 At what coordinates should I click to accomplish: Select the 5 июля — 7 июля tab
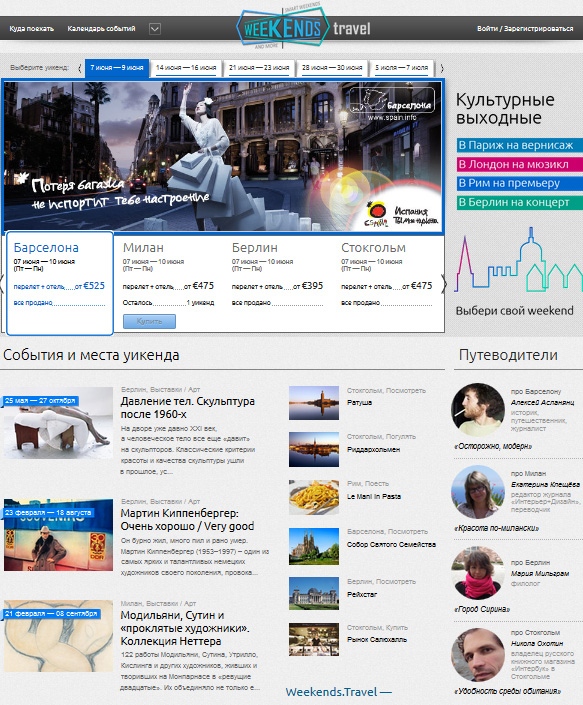[401, 68]
